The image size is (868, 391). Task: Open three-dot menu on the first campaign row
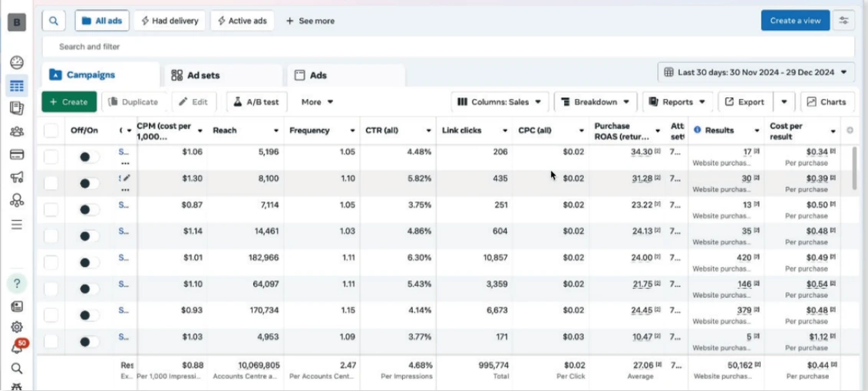point(125,163)
